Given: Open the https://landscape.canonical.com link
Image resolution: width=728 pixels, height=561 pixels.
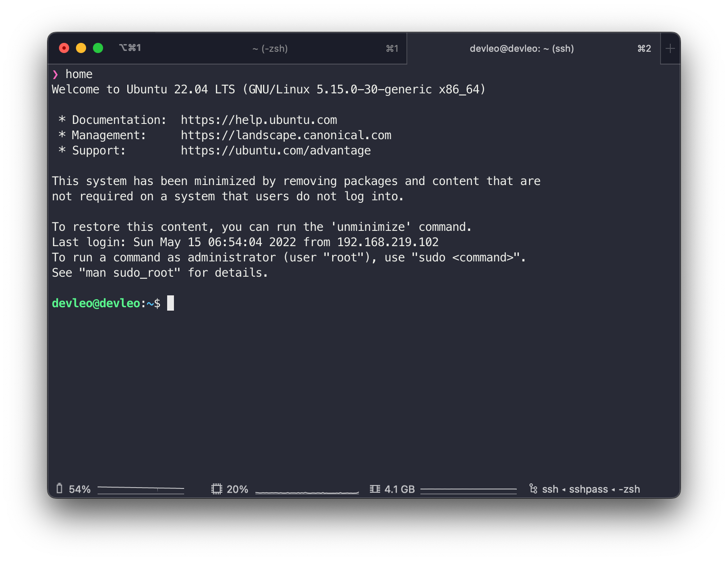Looking at the screenshot, I should pyautogui.click(x=286, y=135).
